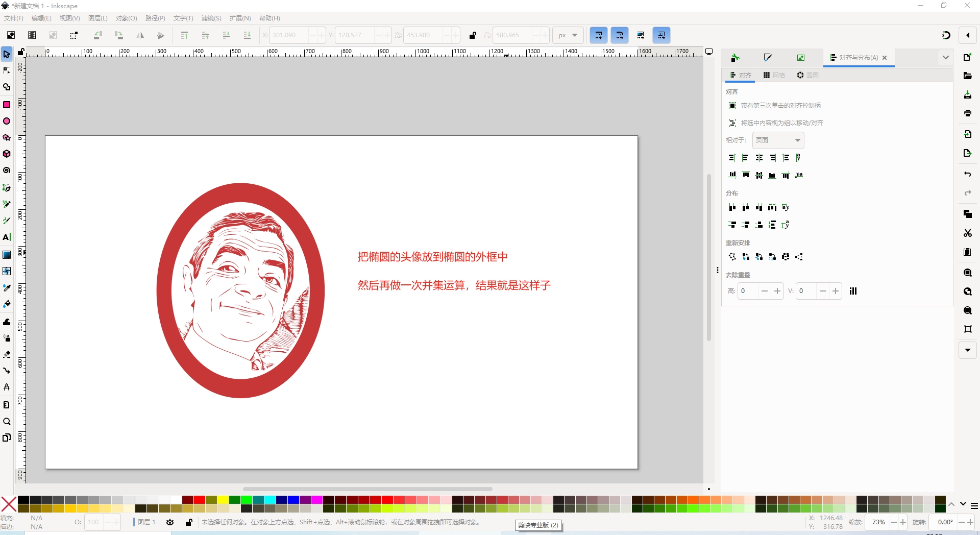Expand the dock panel chevron menu
The image size is (980, 535).
[945, 58]
